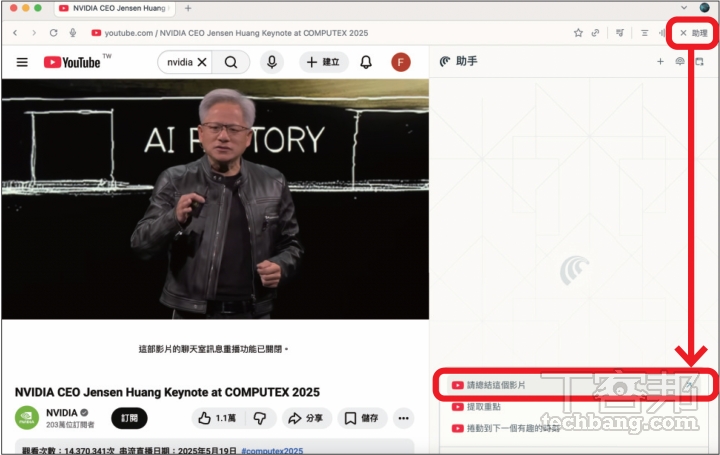
Task: Click the YouTube magnifier search button
Action: [x=231, y=62]
